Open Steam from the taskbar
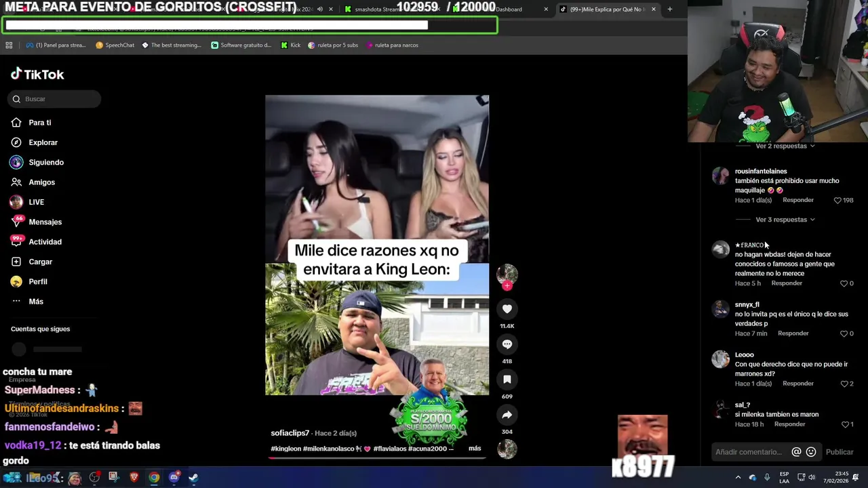The image size is (868, 488). 193,477
